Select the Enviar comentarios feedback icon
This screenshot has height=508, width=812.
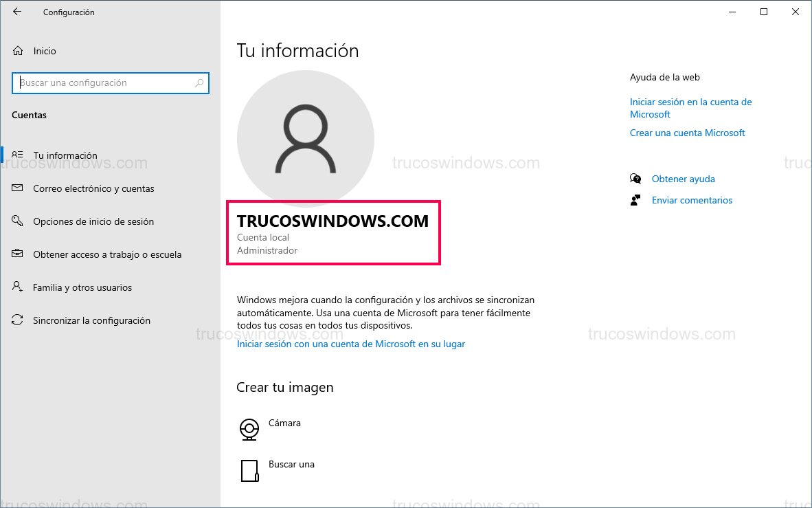click(x=635, y=200)
